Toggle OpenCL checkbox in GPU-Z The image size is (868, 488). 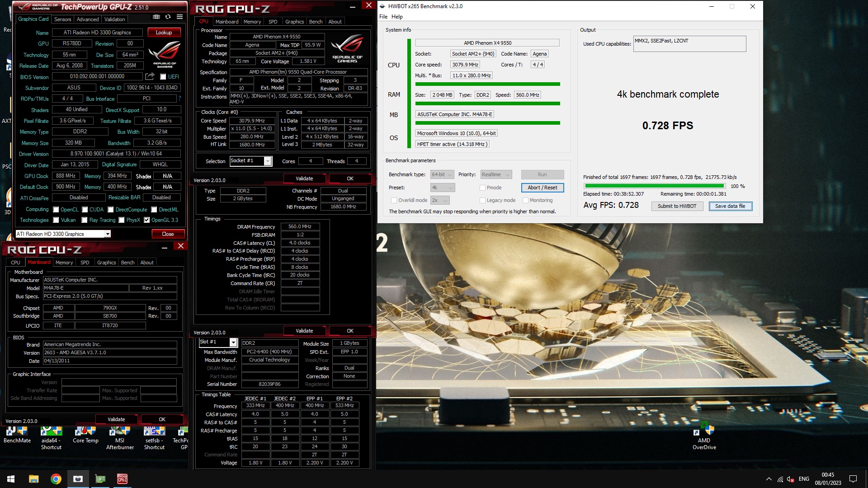[x=56, y=210]
